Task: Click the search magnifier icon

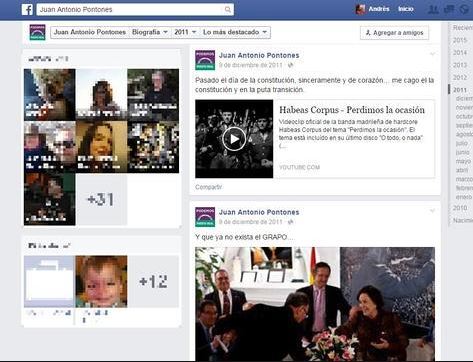Action: click(x=228, y=9)
